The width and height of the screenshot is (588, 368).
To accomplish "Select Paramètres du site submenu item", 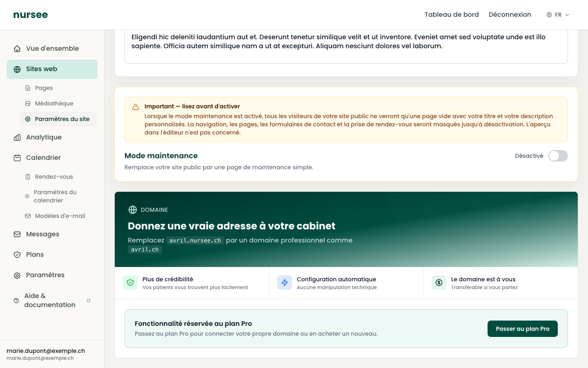I will [58, 119].
